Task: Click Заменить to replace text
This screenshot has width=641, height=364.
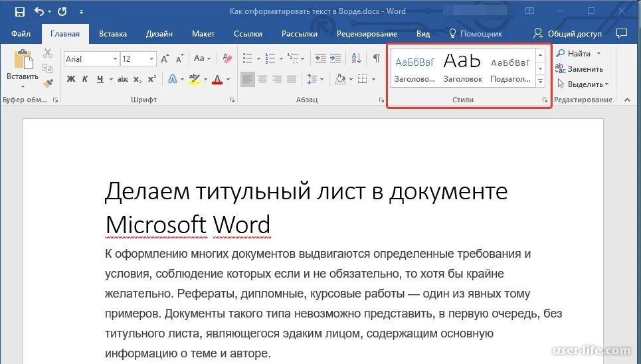Action: [x=579, y=68]
